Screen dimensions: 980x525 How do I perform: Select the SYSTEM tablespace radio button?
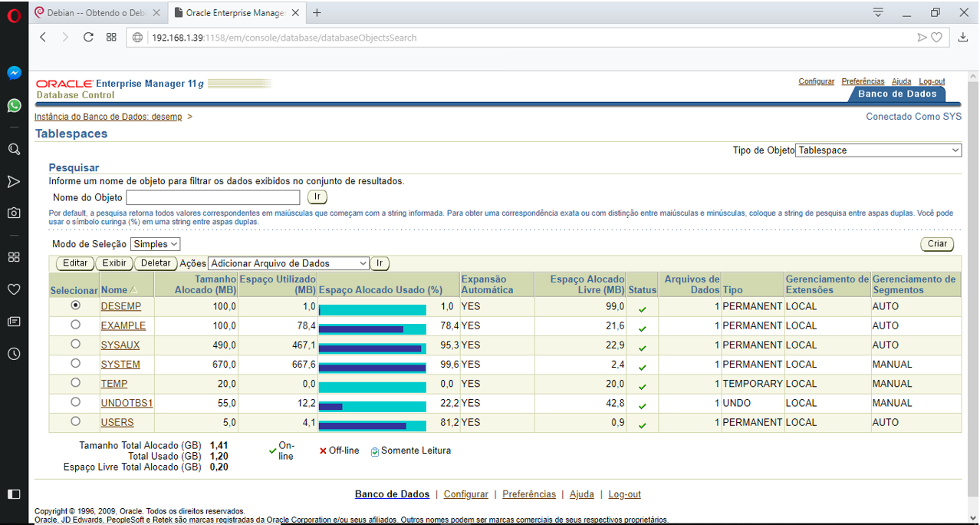coord(75,363)
